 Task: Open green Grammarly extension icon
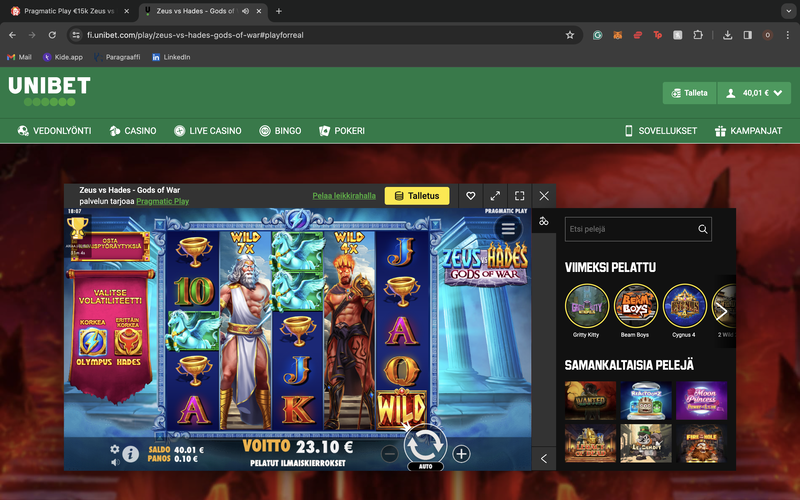pyautogui.click(x=597, y=35)
